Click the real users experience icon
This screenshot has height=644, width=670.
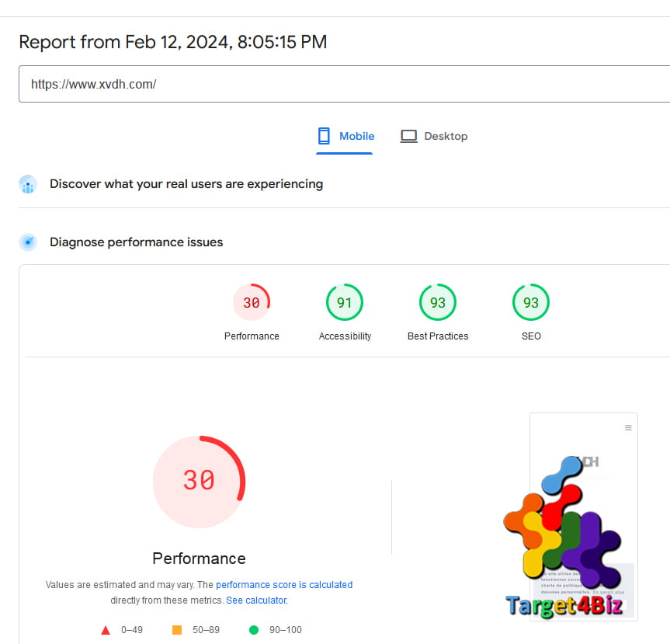[x=28, y=184]
